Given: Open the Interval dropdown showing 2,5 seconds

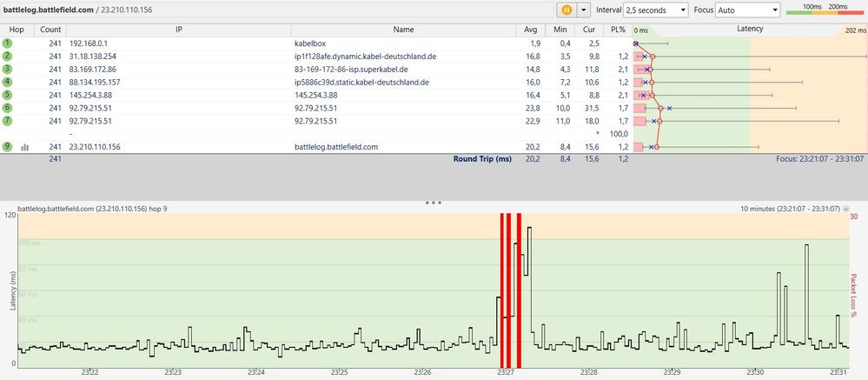Looking at the screenshot, I should (x=655, y=10).
